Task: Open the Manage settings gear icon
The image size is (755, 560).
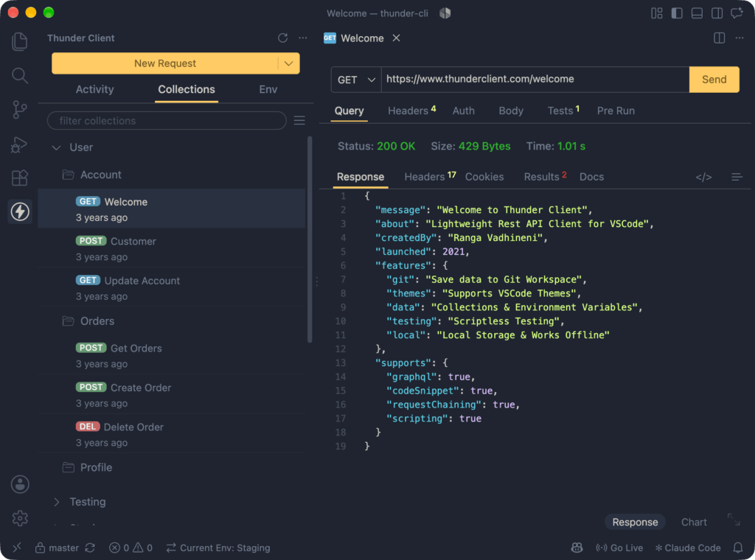Action: pos(20,518)
